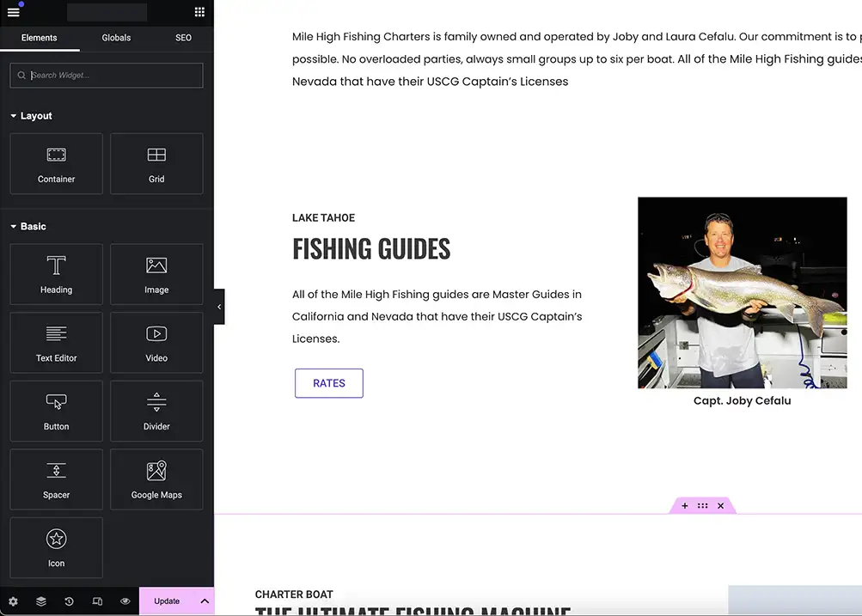Collapse the Layout section
Screen dimensions: 862x616
click(31, 116)
